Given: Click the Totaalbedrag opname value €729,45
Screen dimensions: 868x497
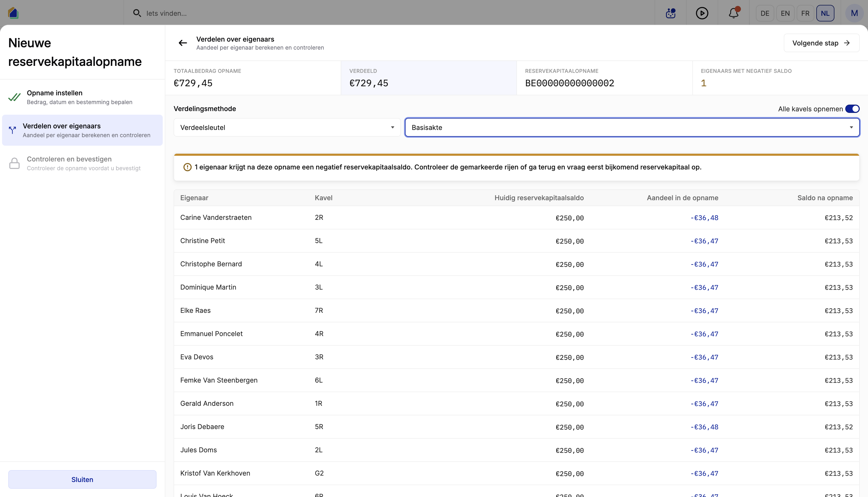Looking at the screenshot, I should pos(193,83).
